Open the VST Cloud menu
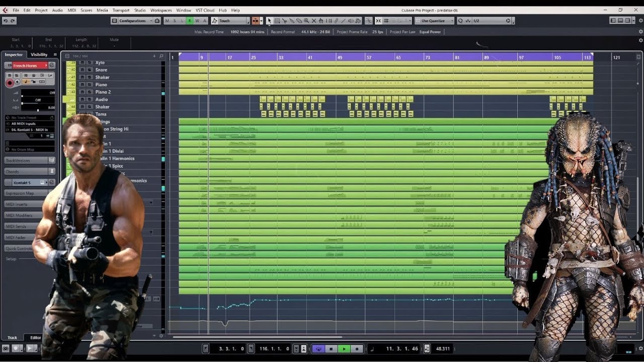Viewport: 644px width, 362px height. [x=205, y=10]
